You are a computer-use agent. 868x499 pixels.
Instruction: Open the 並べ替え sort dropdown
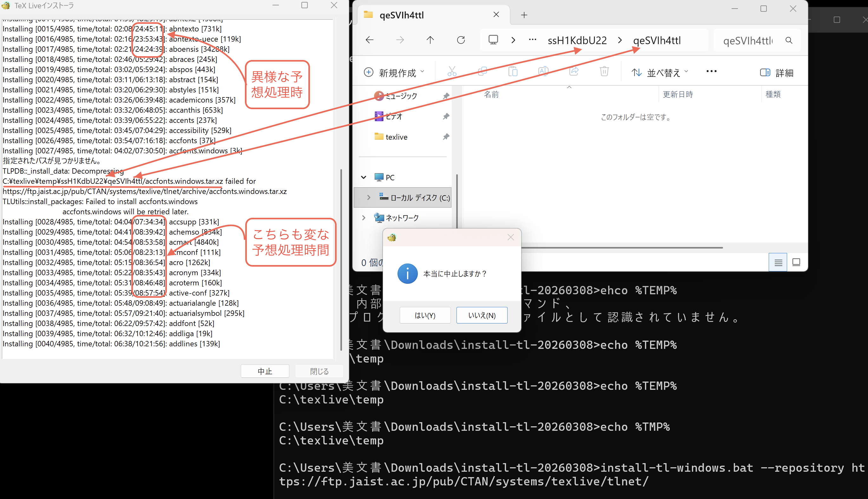660,73
